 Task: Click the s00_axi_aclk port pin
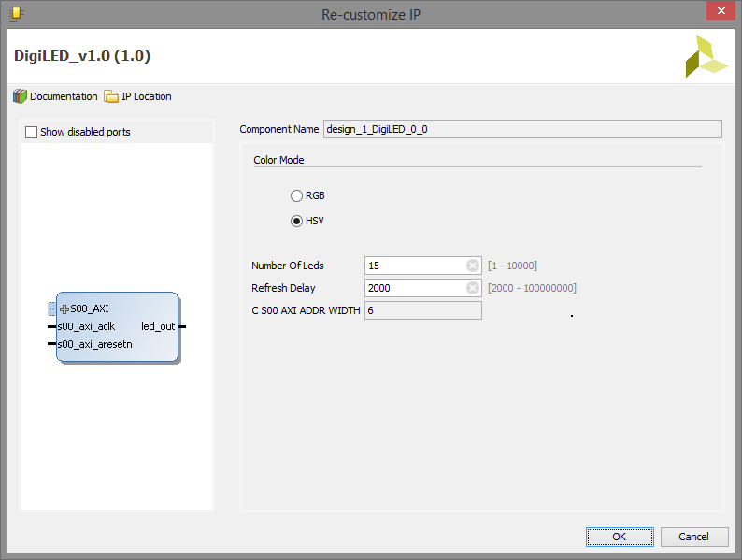point(52,326)
